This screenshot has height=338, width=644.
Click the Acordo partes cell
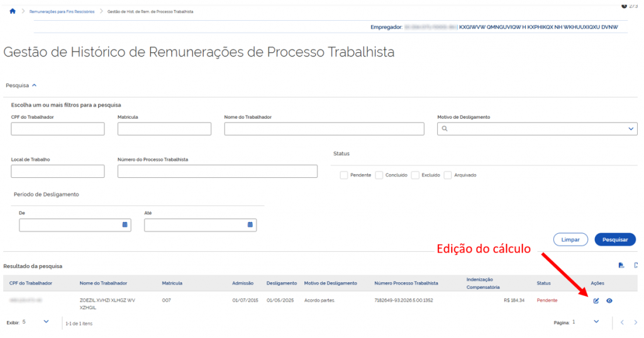pyautogui.click(x=319, y=300)
